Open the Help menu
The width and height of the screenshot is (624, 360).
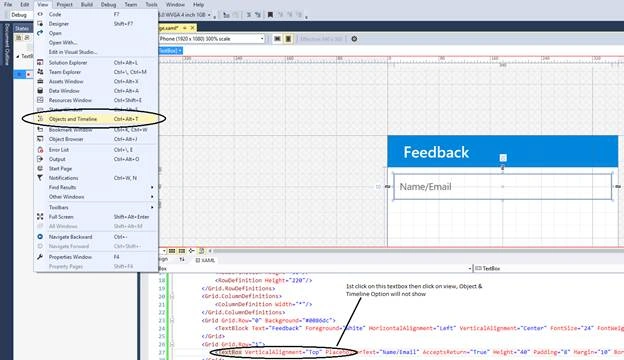pos(198,5)
